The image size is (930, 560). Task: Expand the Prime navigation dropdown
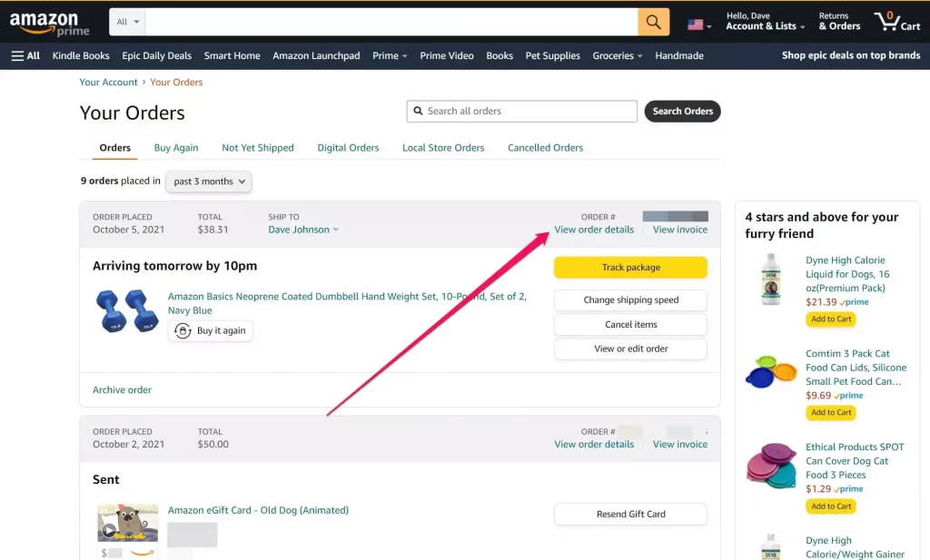point(390,55)
